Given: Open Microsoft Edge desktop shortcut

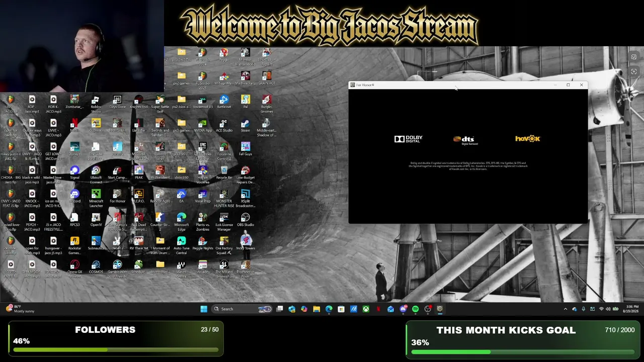Looking at the screenshot, I should (x=181, y=222).
